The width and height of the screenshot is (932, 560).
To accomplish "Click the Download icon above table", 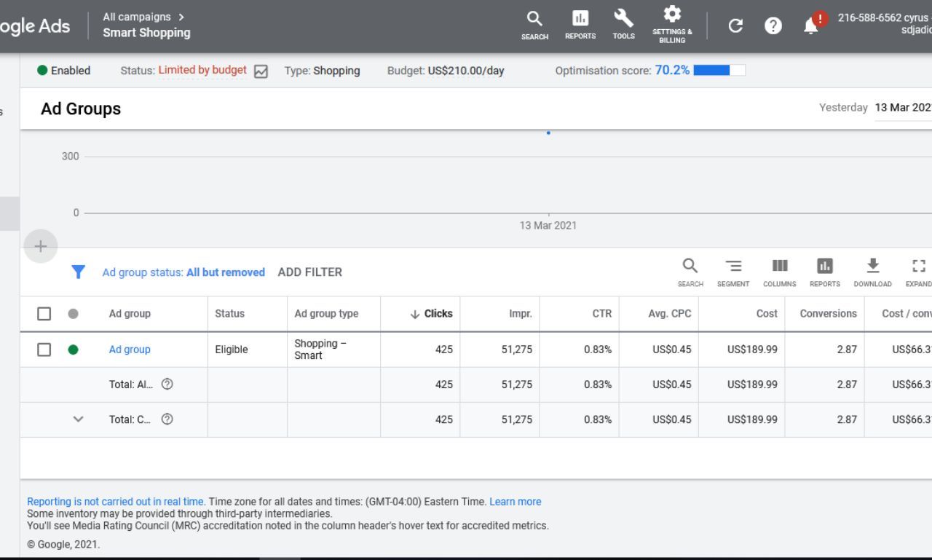I will coord(873,272).
